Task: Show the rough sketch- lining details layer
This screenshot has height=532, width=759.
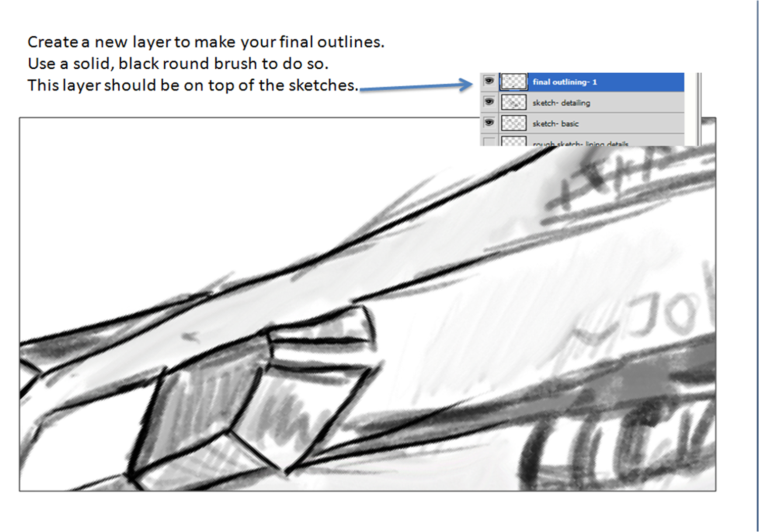Action: 489,142
